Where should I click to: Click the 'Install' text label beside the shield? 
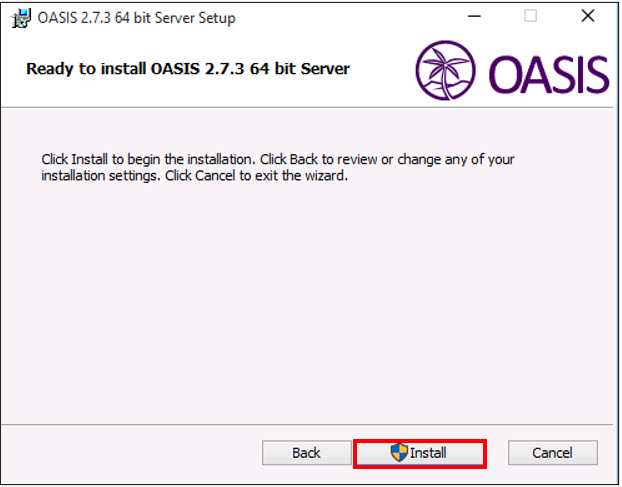428,453
